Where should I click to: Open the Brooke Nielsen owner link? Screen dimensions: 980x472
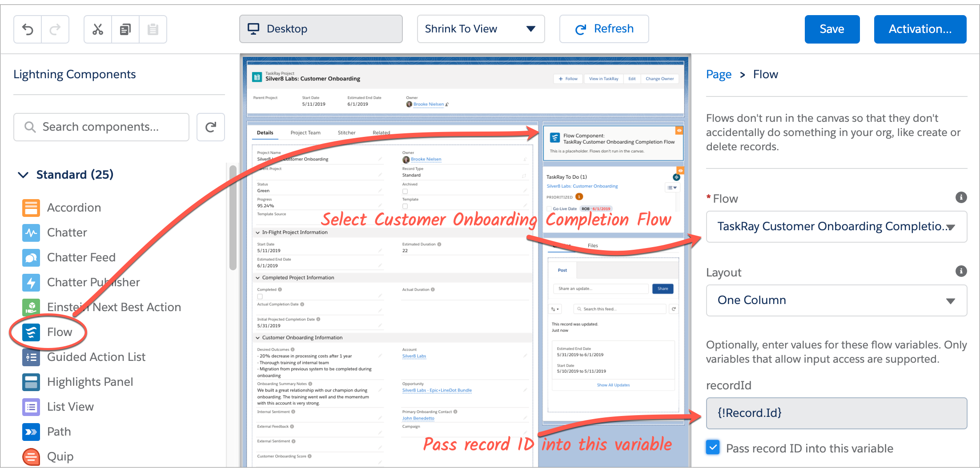[428, 104]
